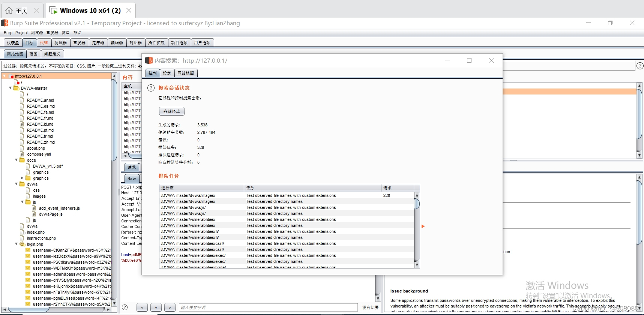Click the DVWA-master folder icon

click(x=16, y=88)
